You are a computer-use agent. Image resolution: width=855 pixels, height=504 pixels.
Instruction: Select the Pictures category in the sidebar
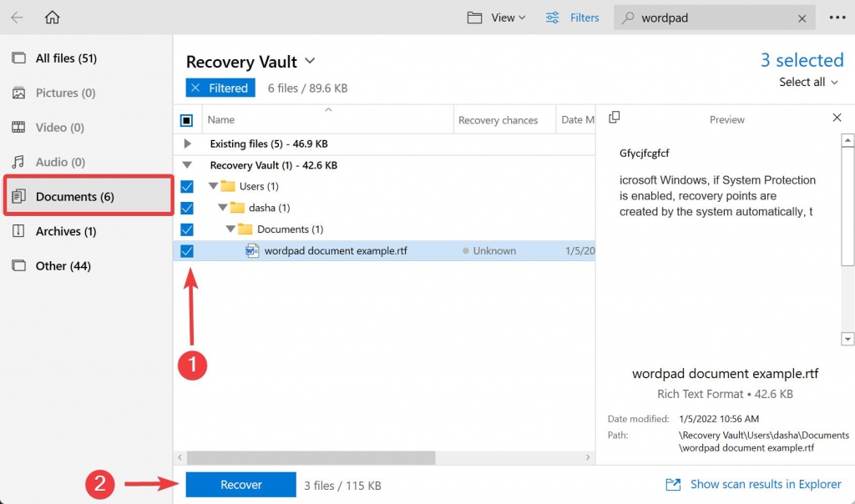click(67, 93)
